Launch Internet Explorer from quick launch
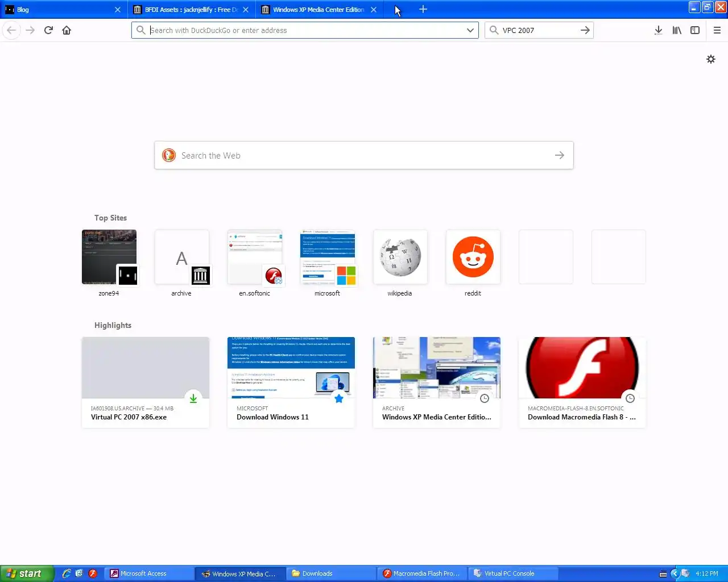Viewport: 728px width, 582px height. point(67,573)
